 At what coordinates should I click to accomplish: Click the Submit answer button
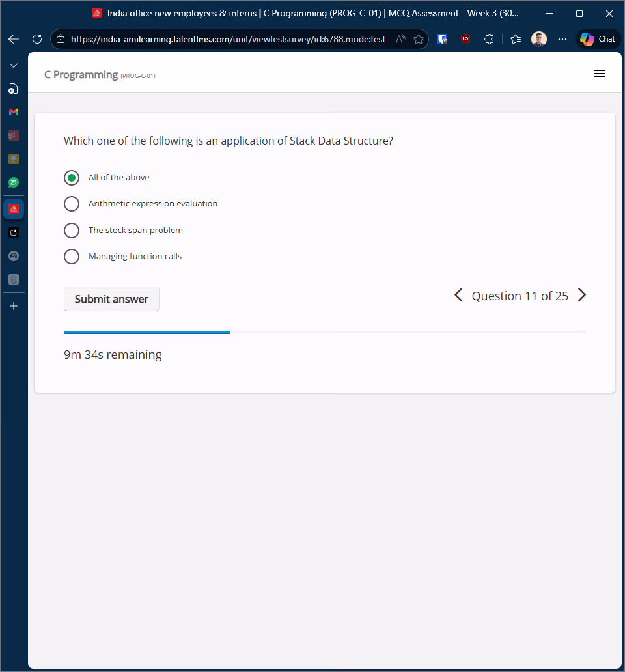pos(111,299)
